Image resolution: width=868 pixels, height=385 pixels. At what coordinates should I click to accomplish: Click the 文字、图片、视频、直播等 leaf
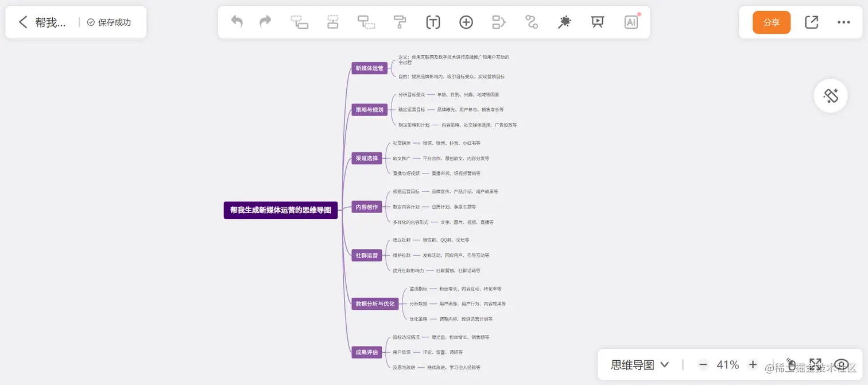(x=467, y=222)
